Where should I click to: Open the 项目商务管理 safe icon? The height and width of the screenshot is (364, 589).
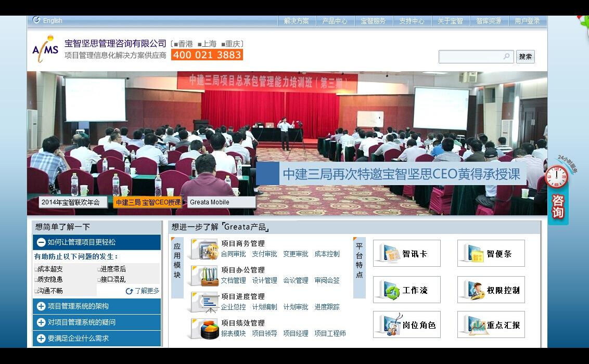[x=204, y=250]
